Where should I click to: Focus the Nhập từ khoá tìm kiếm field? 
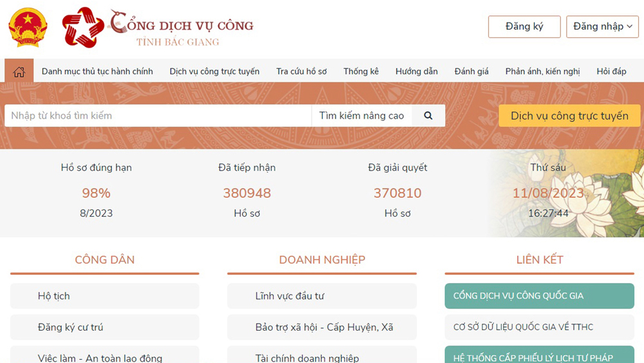tap(158, 115)
